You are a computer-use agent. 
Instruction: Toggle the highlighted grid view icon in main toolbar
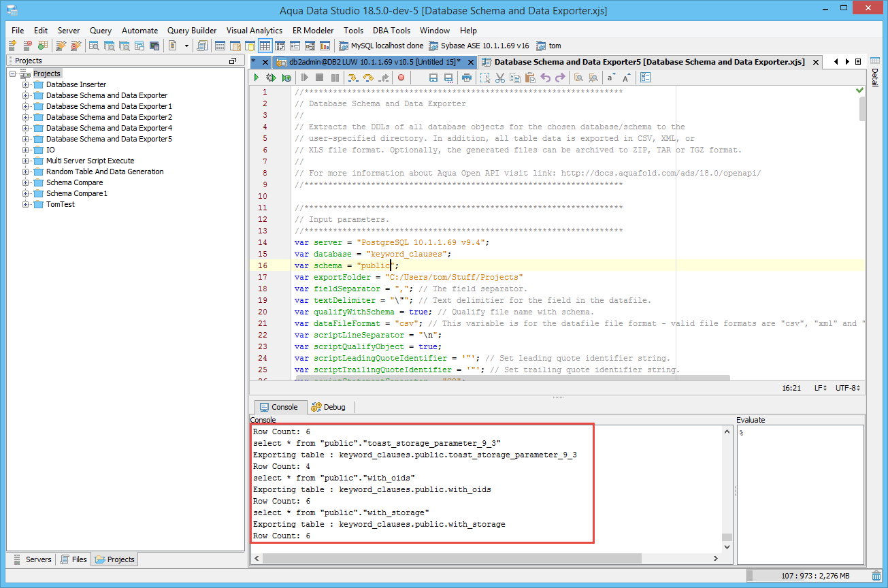tap(265, 46)
